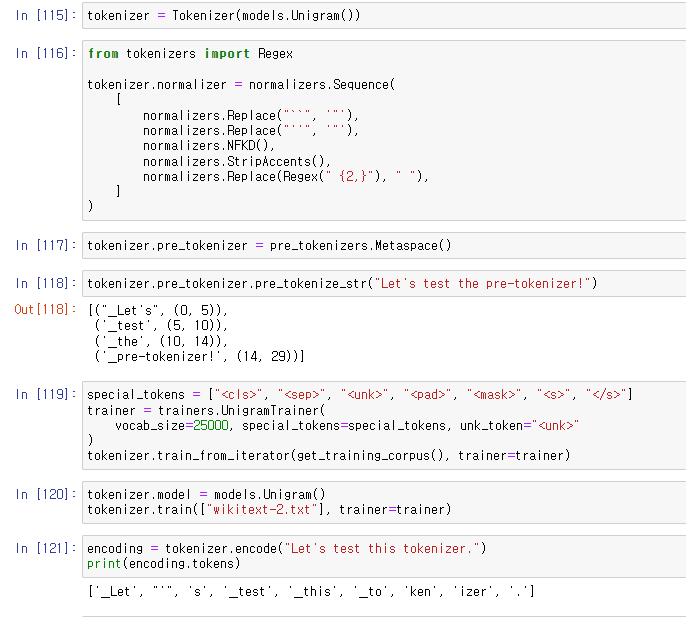
Task: Select the In [116] prompt label
Action: [46, 53]
